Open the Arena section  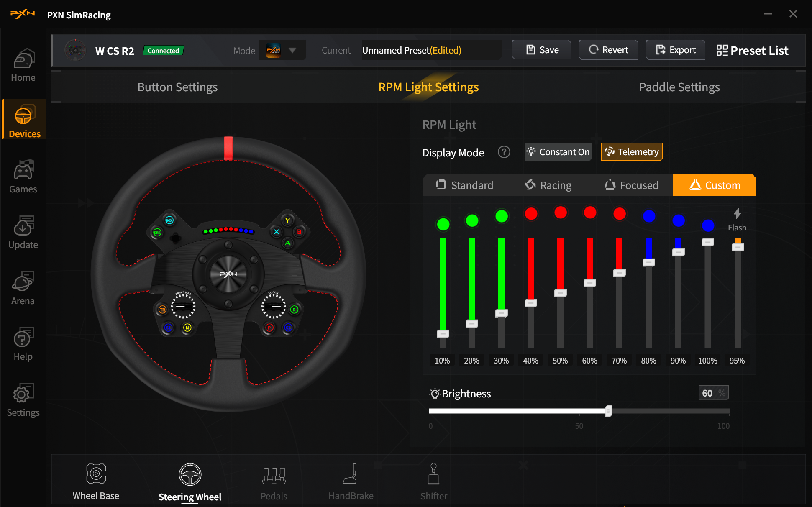point(23,288)
